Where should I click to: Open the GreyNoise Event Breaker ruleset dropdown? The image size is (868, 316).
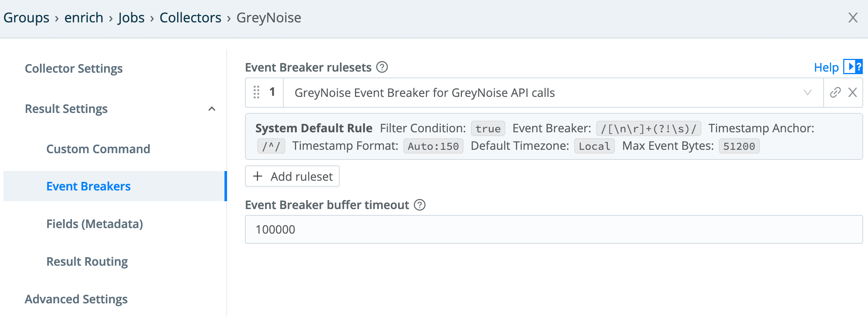coord(807,92)
